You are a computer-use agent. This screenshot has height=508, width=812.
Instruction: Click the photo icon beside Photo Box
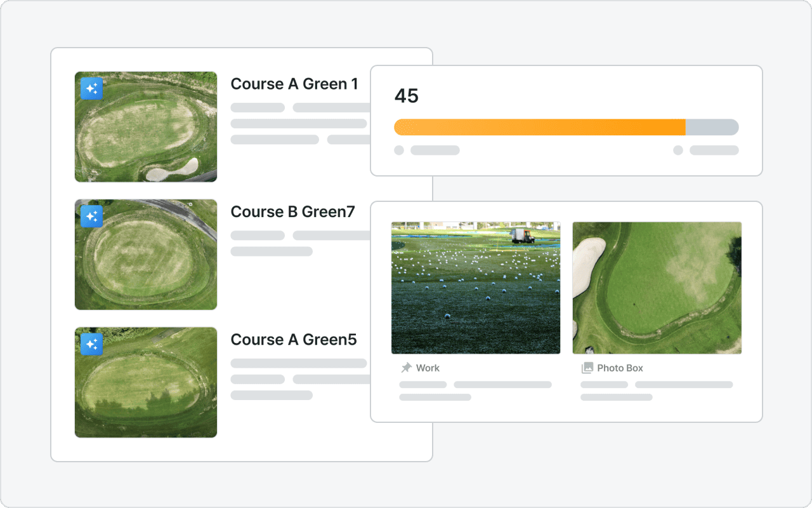click(x=587, y=368)
